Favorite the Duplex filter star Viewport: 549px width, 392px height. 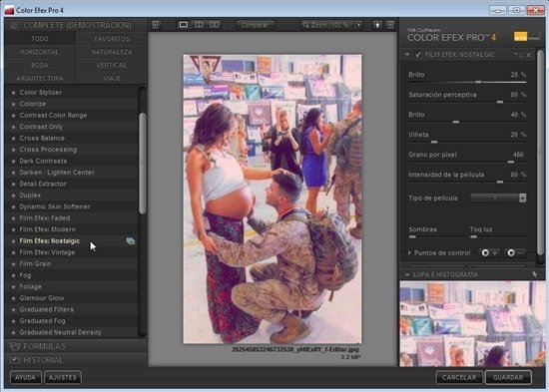(x=13, y=196)
